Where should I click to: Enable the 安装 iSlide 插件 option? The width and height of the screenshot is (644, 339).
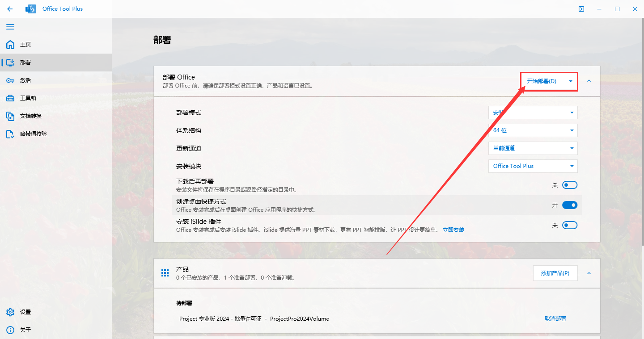pyautogui.click(x=570, y=225)
